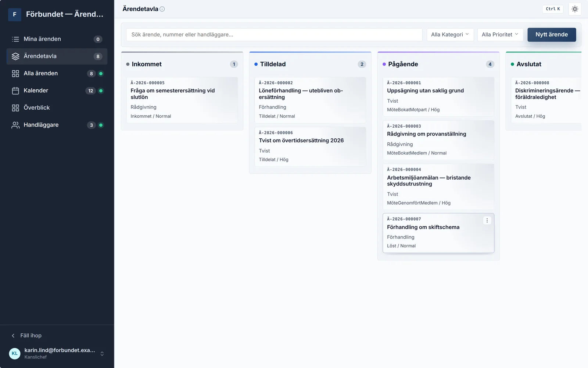Open case Arbetsmiljöanmälan — bristande skyddsutrustning
Screen dimensions: 588x368
[x=438, y=187]
